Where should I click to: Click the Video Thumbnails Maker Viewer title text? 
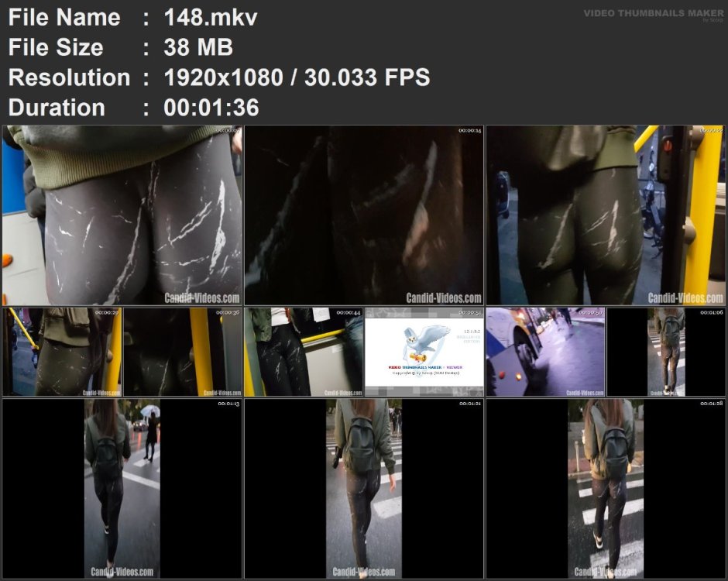click(425, 367)
